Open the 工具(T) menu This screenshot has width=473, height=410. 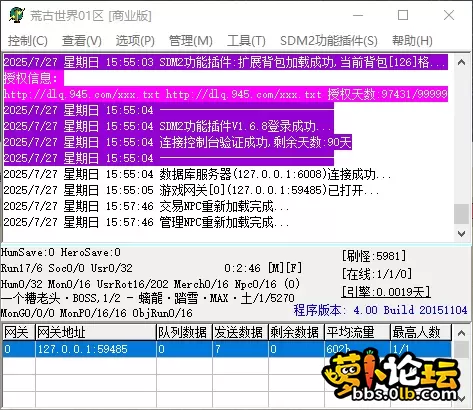coord(246,41)
